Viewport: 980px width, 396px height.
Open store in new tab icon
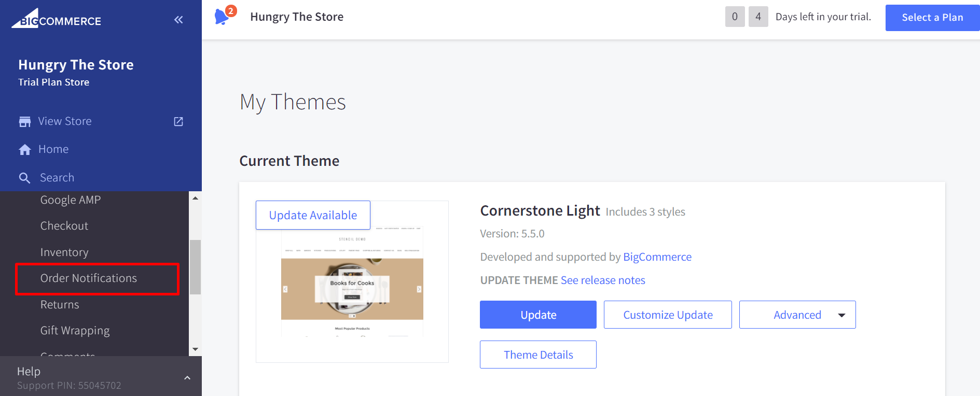coord(178,121)
